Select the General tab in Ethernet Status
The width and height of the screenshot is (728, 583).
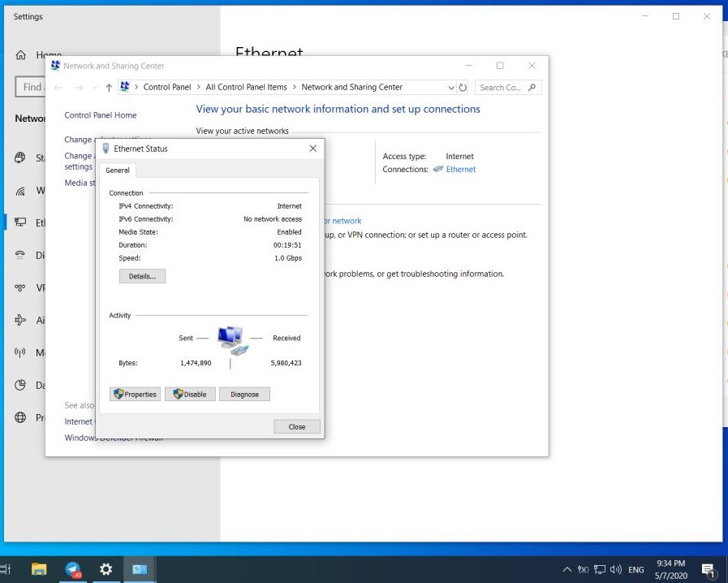click(x=118, y=171)
